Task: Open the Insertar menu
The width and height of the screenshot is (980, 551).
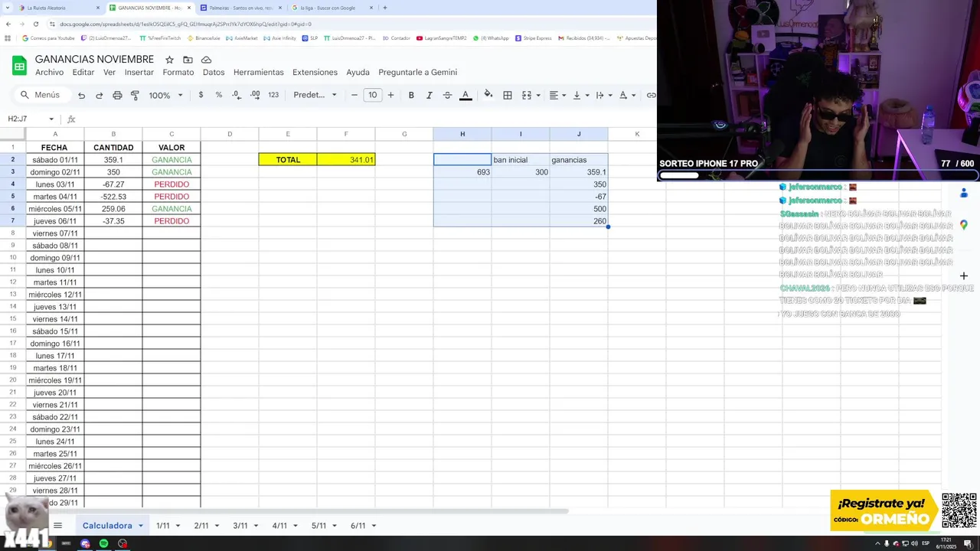Action: click(139, 72)
